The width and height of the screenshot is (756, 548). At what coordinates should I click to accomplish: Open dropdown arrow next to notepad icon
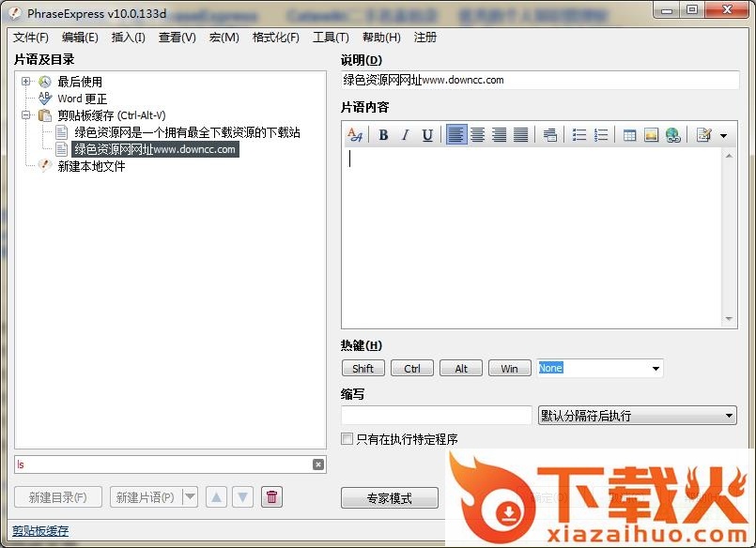(723, 136)
